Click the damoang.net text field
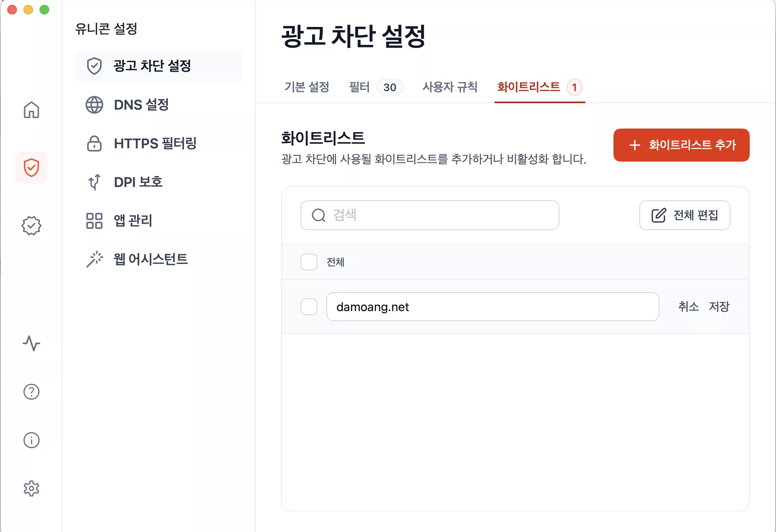This screenshot has height=532, width=776. (x=493, y=307)
